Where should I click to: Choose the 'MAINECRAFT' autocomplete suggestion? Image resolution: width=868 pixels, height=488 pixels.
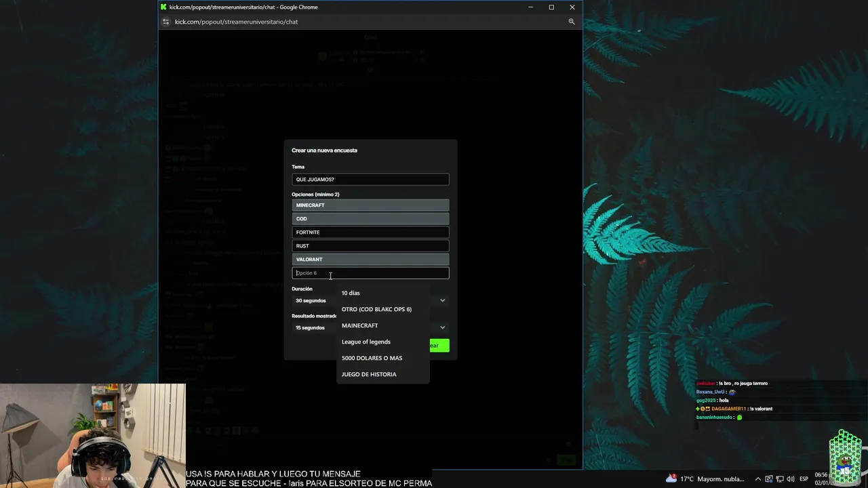click(x=383, y=325)
